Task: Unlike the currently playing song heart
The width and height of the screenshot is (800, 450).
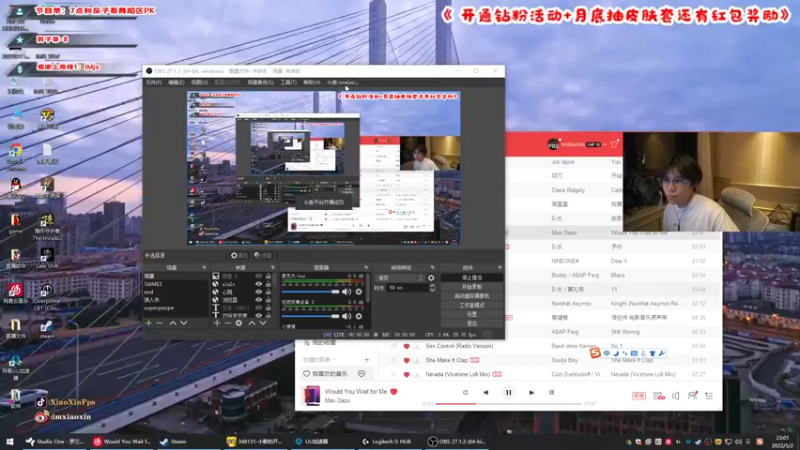Action: 393,392
